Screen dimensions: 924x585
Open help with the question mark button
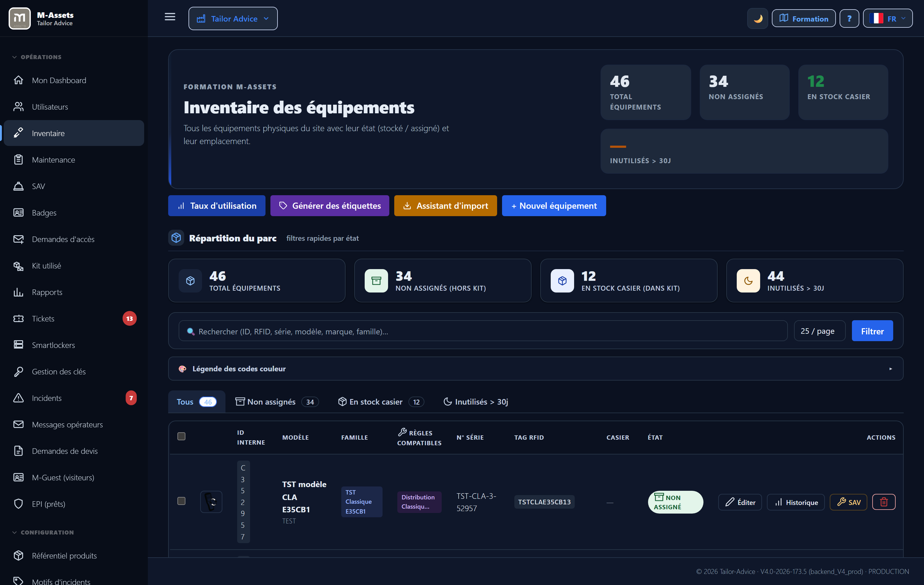tap(849, 18)
